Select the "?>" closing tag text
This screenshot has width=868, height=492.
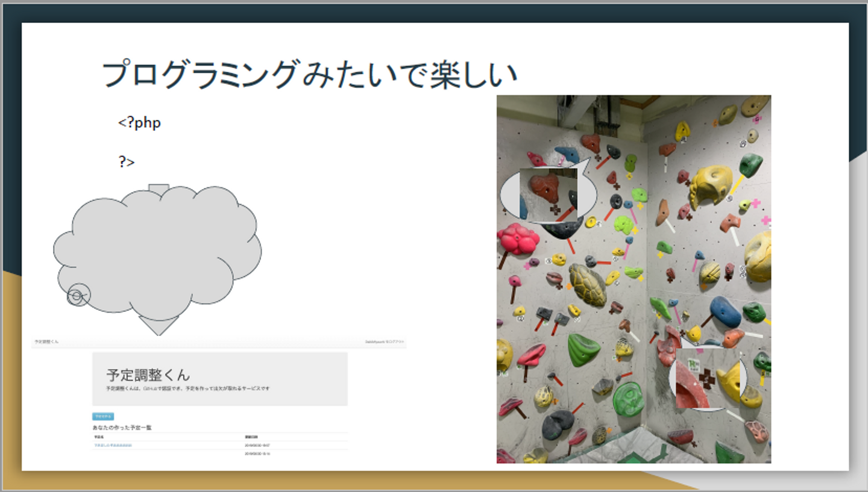[127, 161]
